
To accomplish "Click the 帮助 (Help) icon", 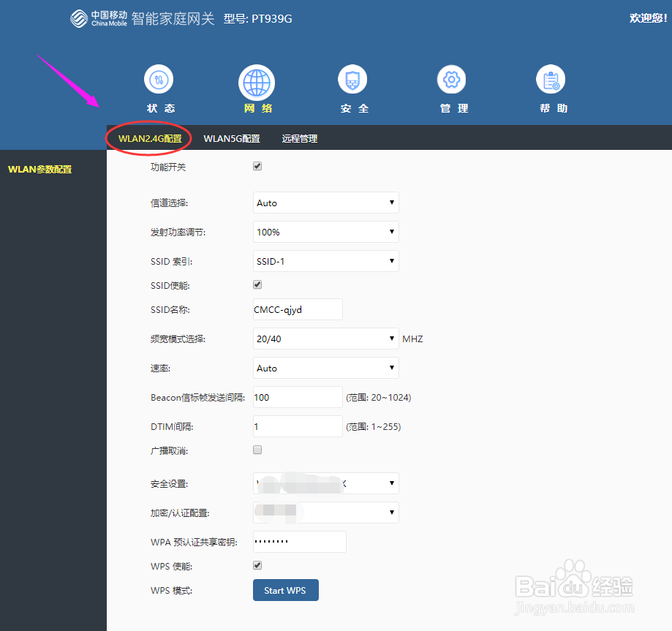I will pyautogui.click(x=551, y=79).
